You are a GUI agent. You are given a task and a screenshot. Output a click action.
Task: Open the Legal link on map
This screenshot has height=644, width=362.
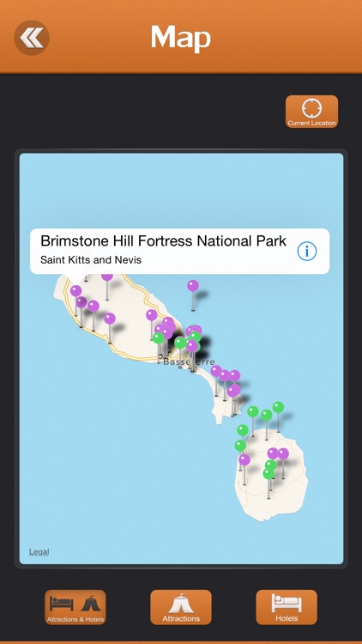tap(39, 551)
